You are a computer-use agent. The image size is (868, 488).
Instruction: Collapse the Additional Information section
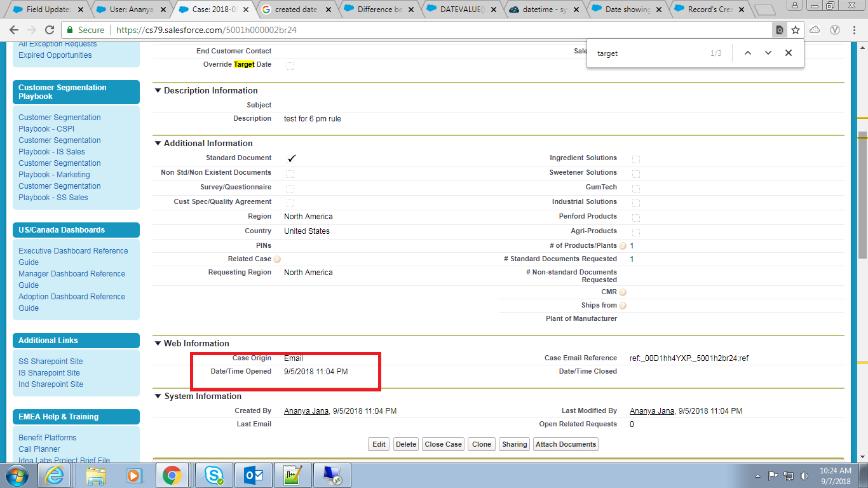tap(158, 143)
